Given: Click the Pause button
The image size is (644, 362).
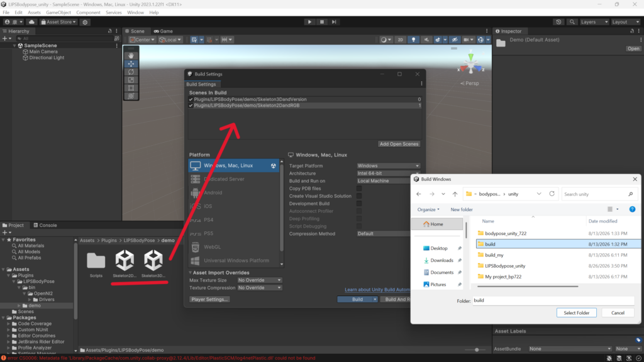Looking at the screenshot, I should coord(322,22).
